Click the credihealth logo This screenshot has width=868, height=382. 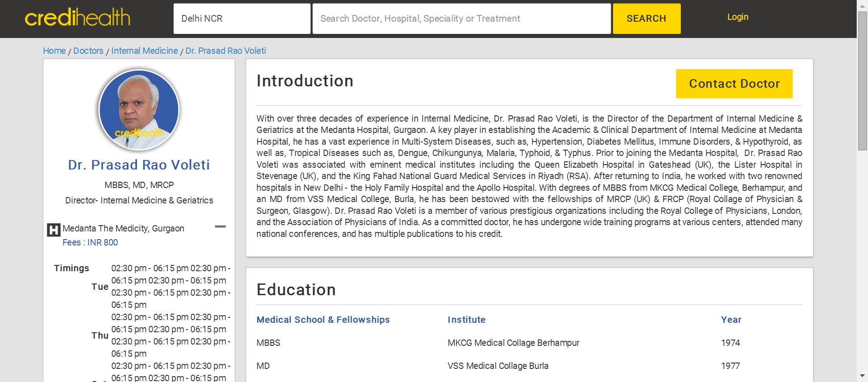pyautogui.click(x=77, y=18)
